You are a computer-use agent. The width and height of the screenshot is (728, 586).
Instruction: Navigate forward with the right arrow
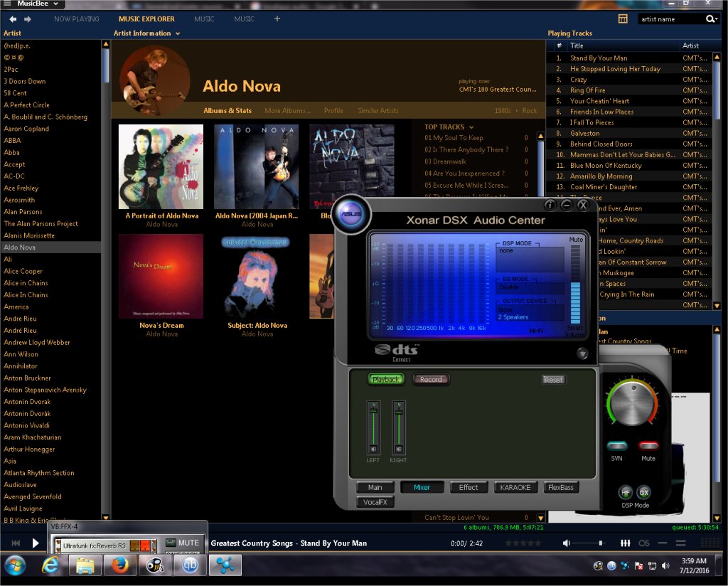point(28,19)
